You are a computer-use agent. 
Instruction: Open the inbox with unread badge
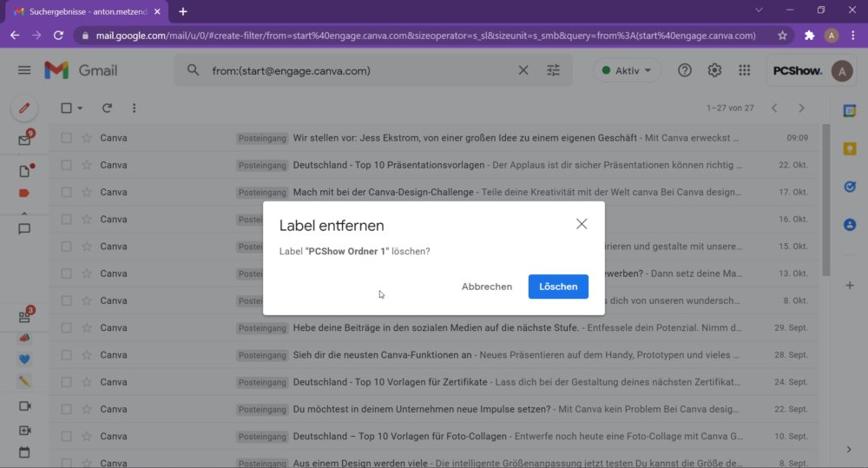(x=24, y=140)
